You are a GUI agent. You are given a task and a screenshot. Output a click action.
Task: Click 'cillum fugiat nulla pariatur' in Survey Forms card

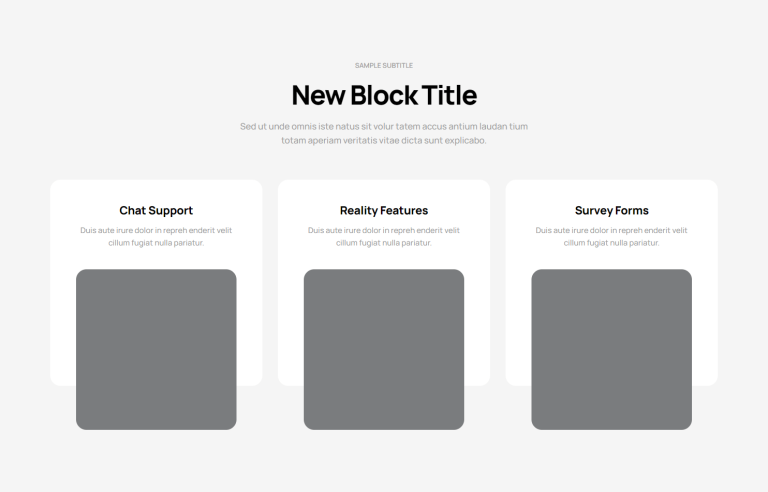(x=612, y=243)
